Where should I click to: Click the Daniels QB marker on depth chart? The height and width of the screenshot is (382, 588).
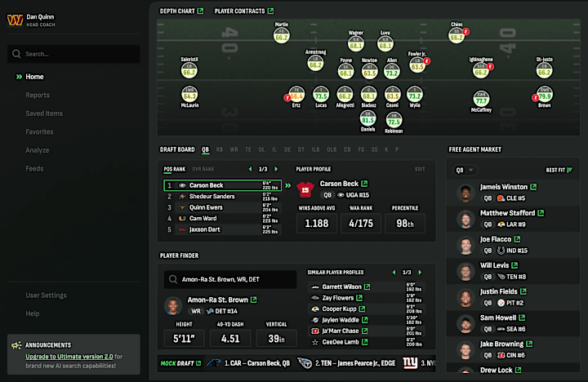point(367,119)
